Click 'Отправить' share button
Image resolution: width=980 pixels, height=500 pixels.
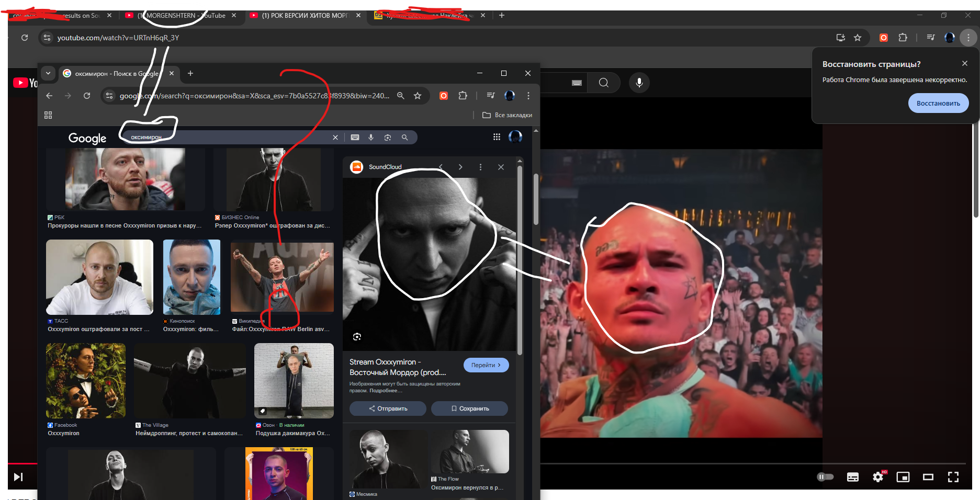click(388, 408)
